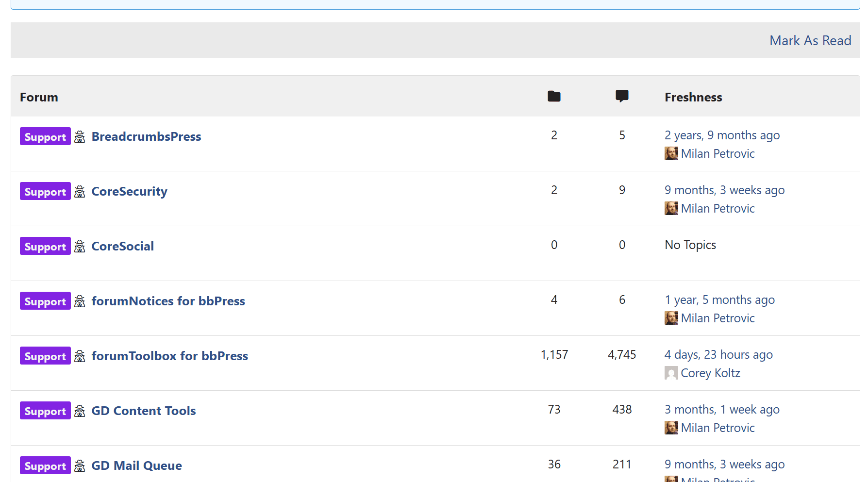Open the 2 years, 9 months ago link

pos(722,135)
